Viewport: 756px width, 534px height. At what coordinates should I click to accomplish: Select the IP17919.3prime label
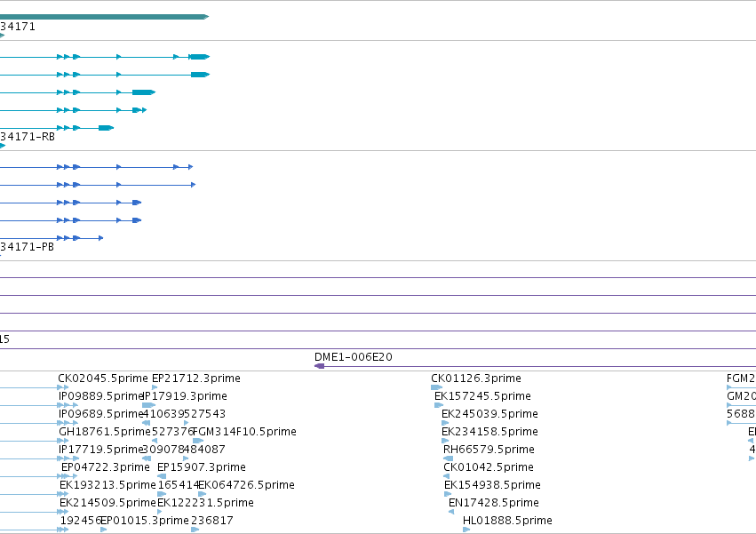pos(186,396)
